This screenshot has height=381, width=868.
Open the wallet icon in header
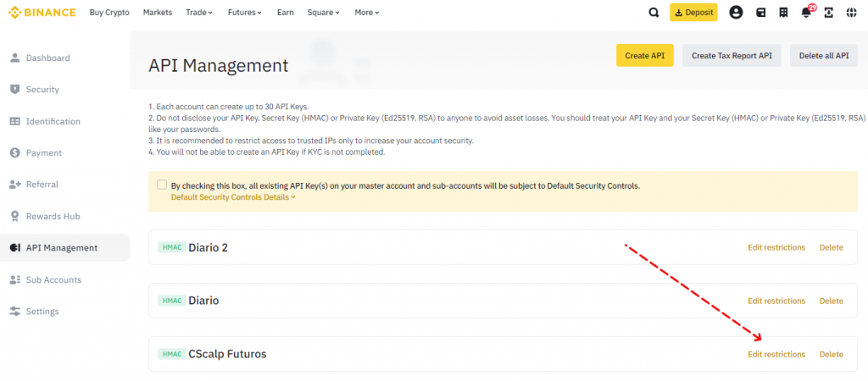tap(761, 12)
